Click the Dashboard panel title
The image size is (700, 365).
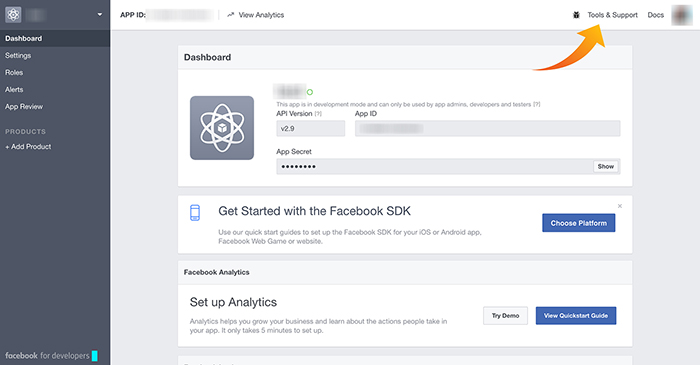point(208,57)
